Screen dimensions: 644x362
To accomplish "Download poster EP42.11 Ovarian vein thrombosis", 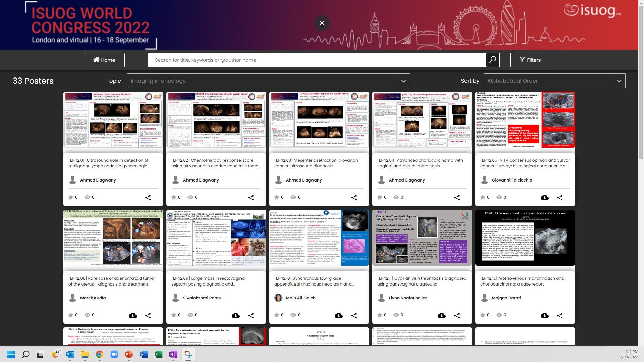I will pos(442,315).
